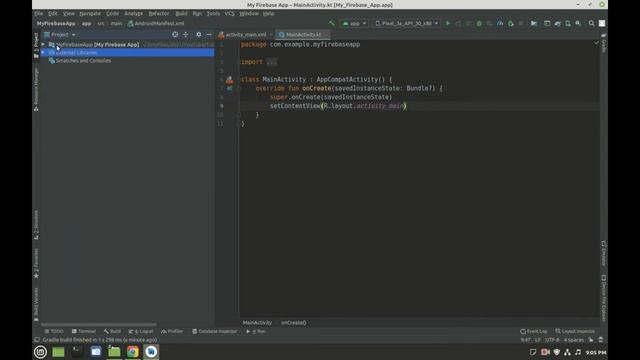Screen dimensions: 640x360
Task: Click Sync Project with Gradle Files icon
Action: pyautogui.click(x=558, y=23)
